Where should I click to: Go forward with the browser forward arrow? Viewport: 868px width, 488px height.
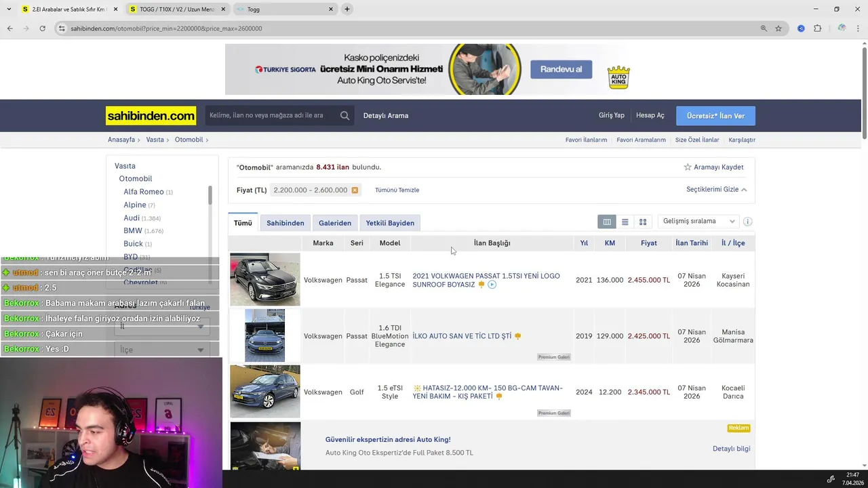[x=26, y=28]
